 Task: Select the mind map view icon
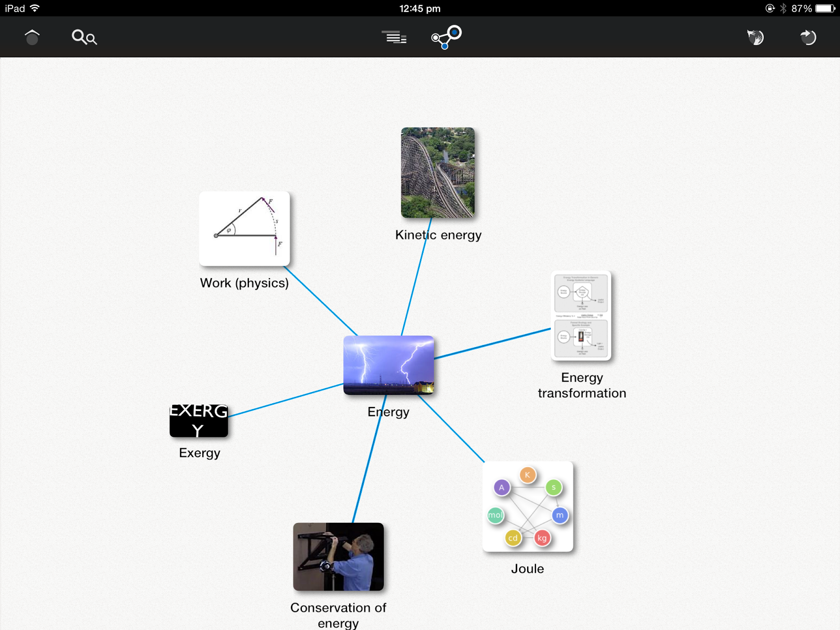(x=446, y=37)
